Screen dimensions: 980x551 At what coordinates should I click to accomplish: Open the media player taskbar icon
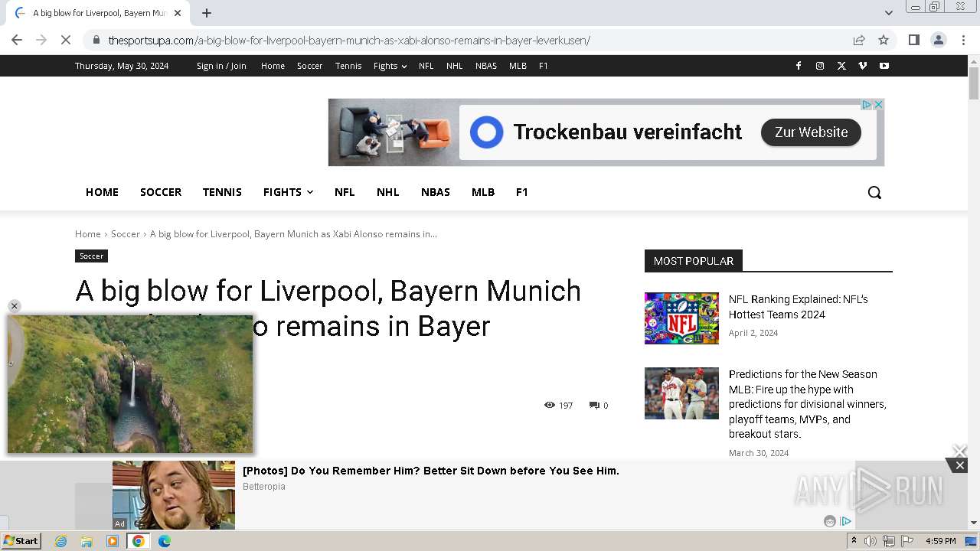pyautogui.click(x=113, y=541)
